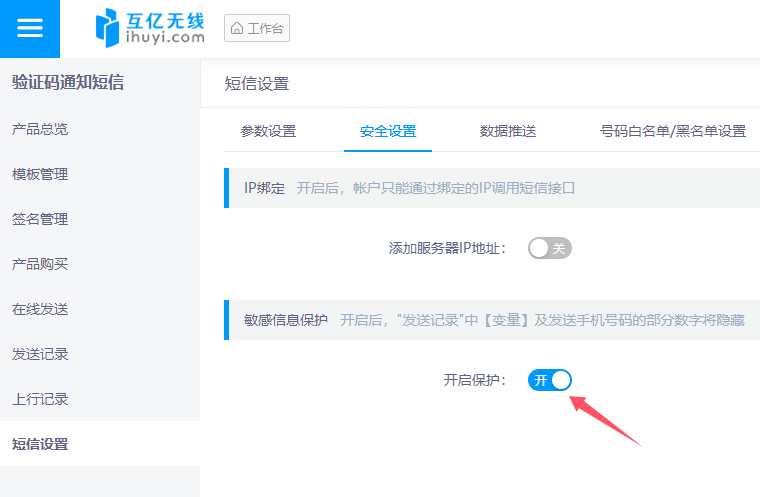Viewport: 760px width, 497px height.
Task: Open the 产品购买 page
Action: (40, 264)
